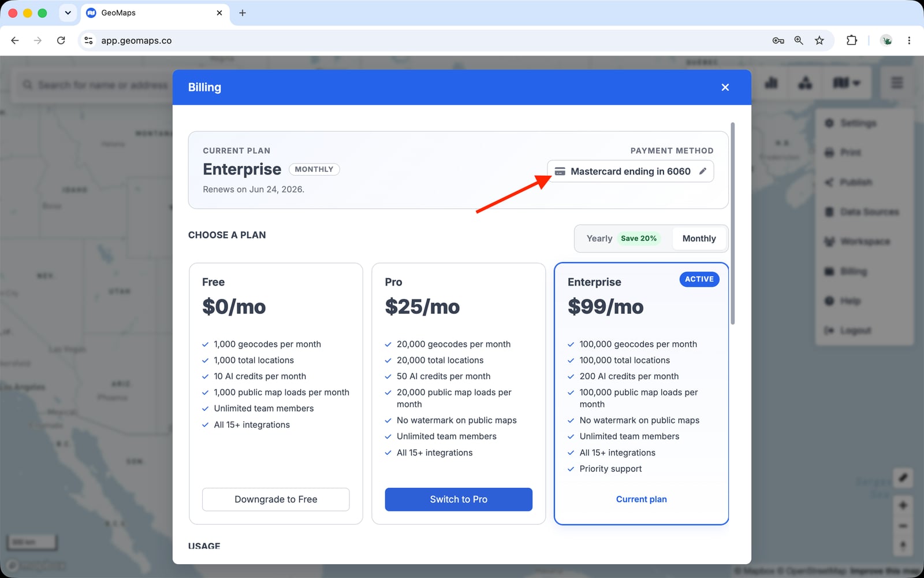Click the credit card icon beside Mastercard

coord(560,171)
